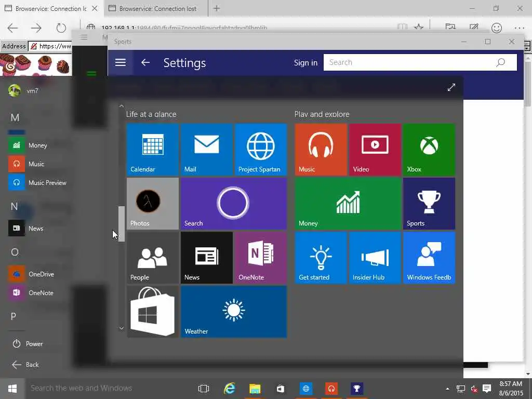Open the News tile in Start
Image resolution: width=532 pixels, height=399 pixels.
click(207, 258)
